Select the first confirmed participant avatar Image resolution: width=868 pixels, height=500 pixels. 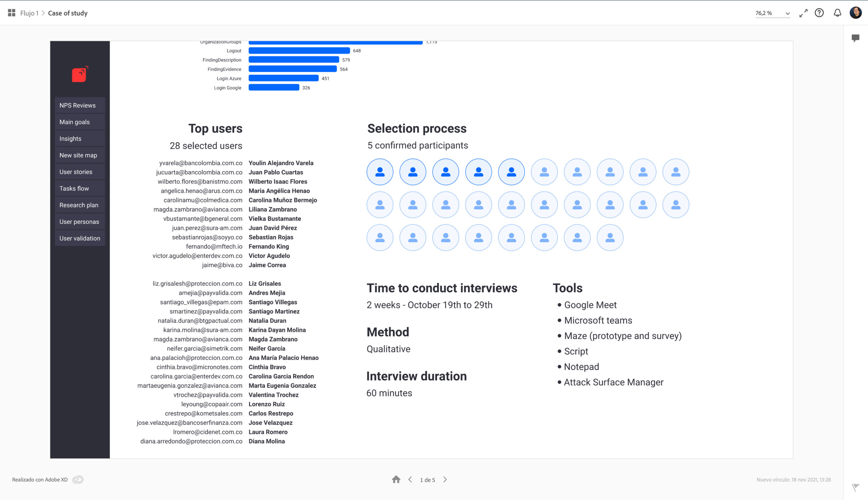pos(380,172)
